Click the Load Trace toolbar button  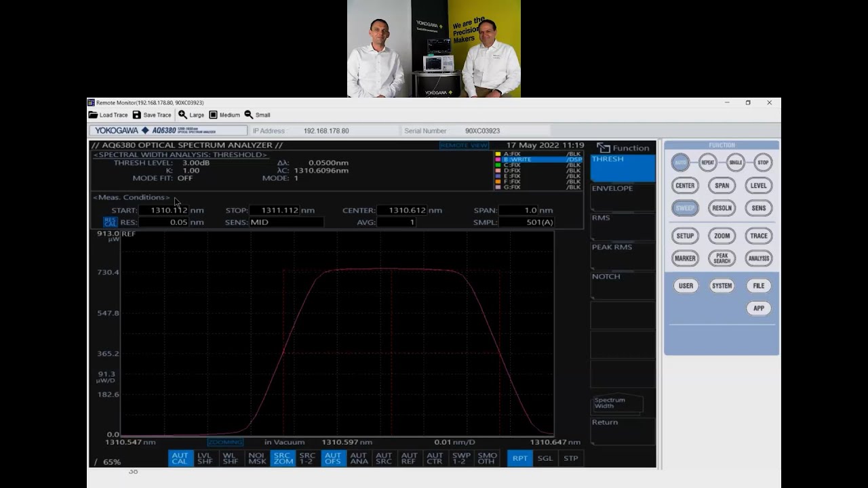pyautogui.click(x=108, y=115)
